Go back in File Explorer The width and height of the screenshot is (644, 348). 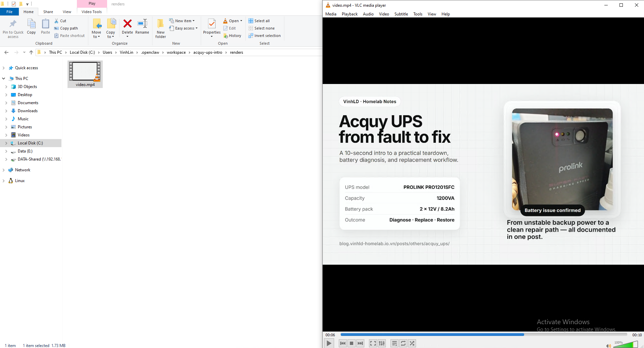tap(6, 52)
